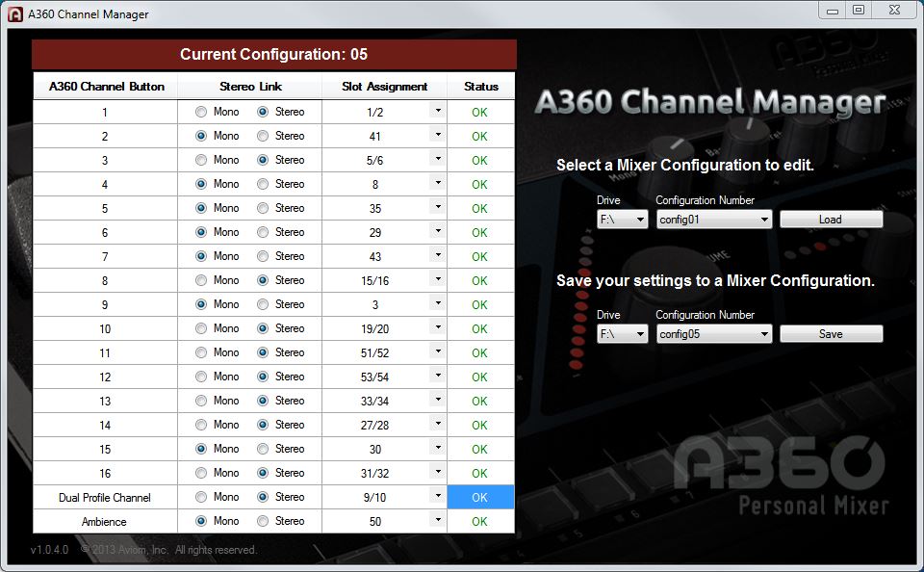This screenshot has height=572, width=924.
Task: Click the A360 app icon in title bar
Action: coord(14,14)
